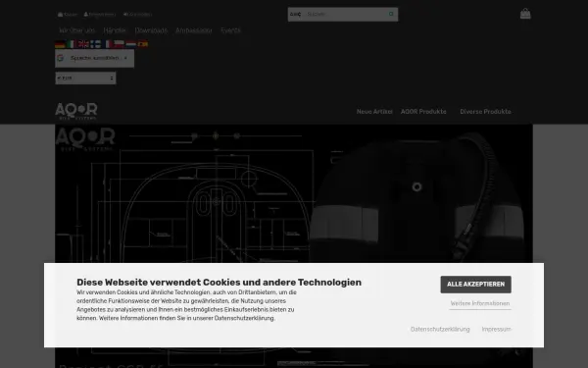Screen dimensions: 588x368
Task: Click the German flag icon
Action: [60, 44]
